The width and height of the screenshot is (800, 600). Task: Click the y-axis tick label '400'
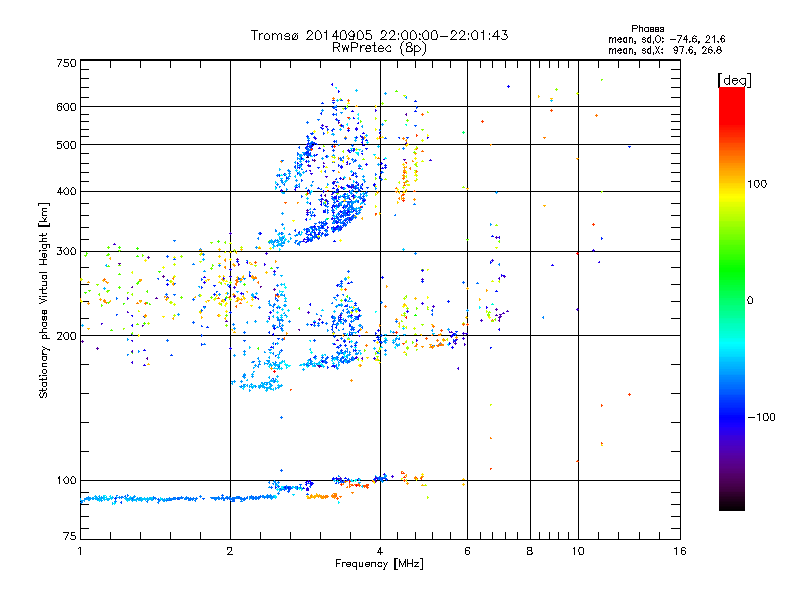[66, 191]
